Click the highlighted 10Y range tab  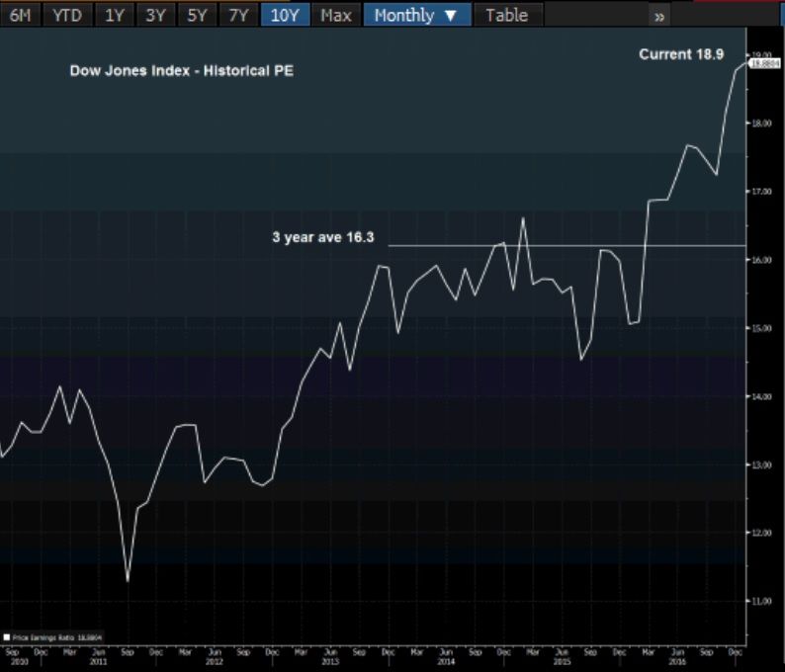pyautogui.click(x=285, y=16)
